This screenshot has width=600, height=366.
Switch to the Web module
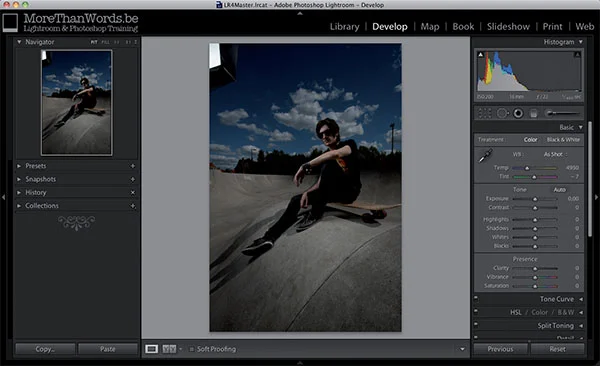tap(584, 26)
